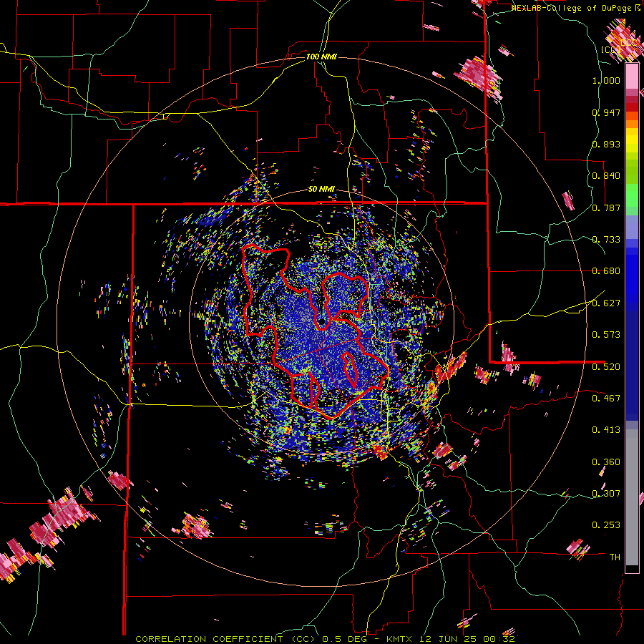Click the yellow segment of the color bar
Viewport: 644px width, 644px height.
click(x=632, y=140)
